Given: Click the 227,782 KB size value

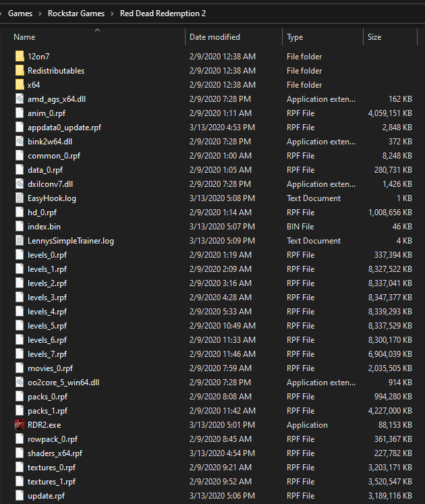Looking at the screenshot, I should click(393, 453).
